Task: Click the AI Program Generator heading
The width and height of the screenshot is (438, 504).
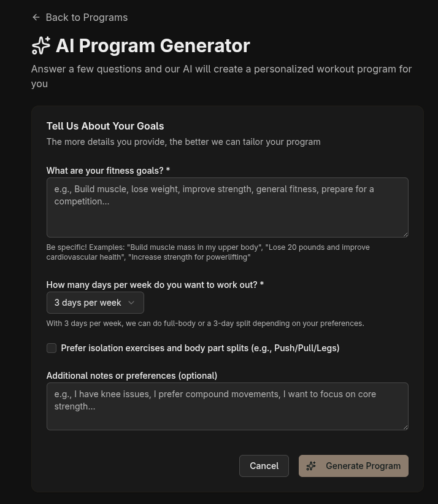Action: 153,45
